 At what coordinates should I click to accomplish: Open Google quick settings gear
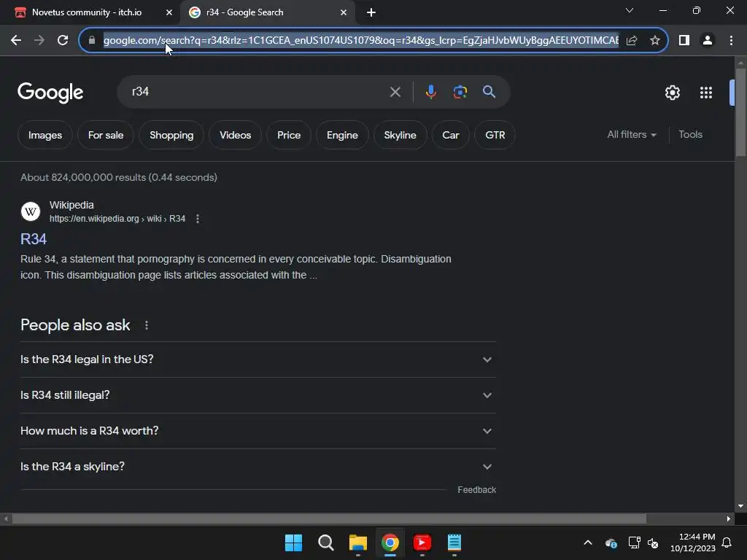click(672, 93)
